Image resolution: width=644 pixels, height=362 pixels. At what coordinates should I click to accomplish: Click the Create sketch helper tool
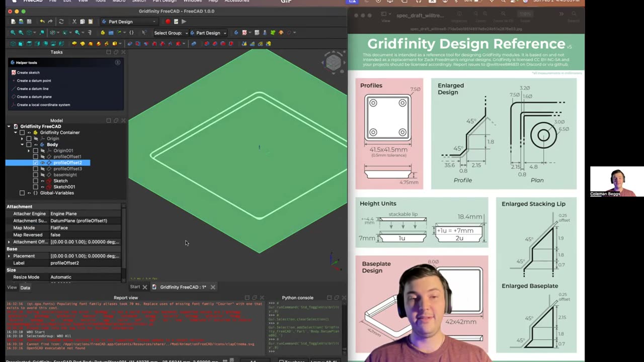[x=28, y=72]
